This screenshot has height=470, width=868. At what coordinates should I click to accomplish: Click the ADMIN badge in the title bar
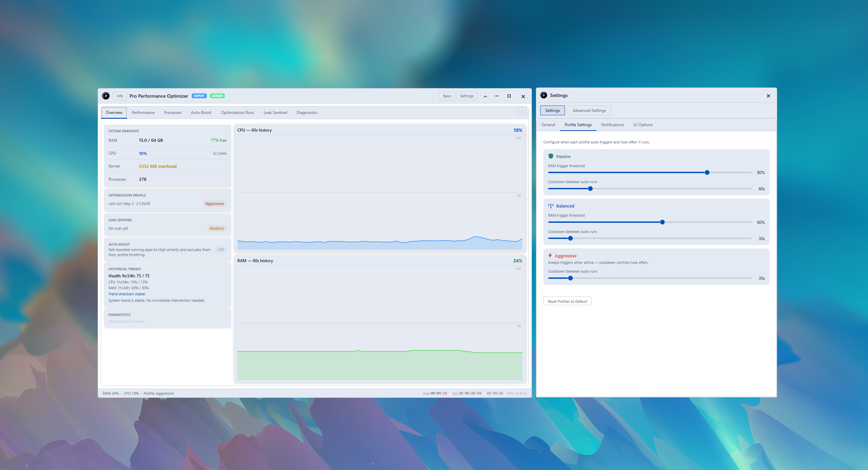(217, 96)
